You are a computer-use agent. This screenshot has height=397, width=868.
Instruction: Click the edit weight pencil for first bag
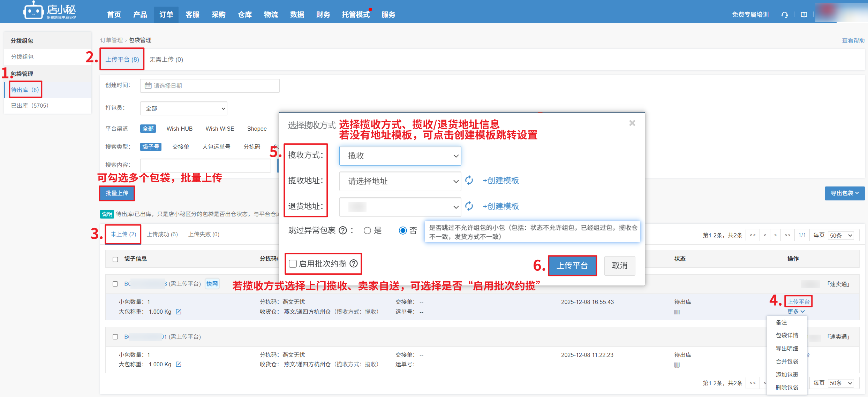[179, 312]
